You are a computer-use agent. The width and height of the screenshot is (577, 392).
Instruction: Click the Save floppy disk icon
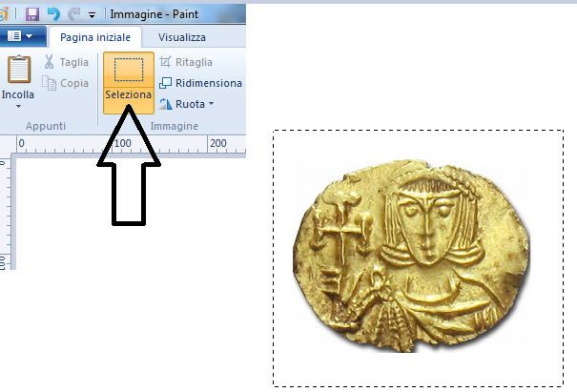[32, 14]
